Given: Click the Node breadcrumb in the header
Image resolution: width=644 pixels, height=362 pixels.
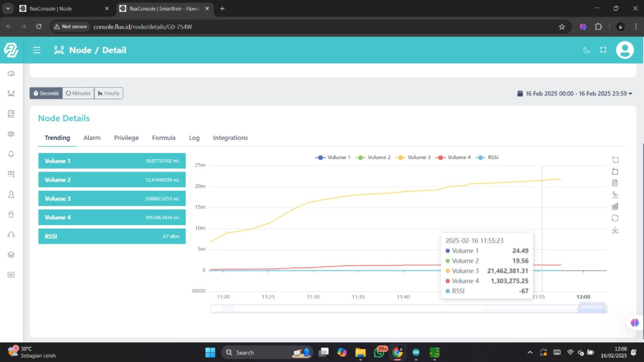Looking at the screenshot, I should click(80, 50).
